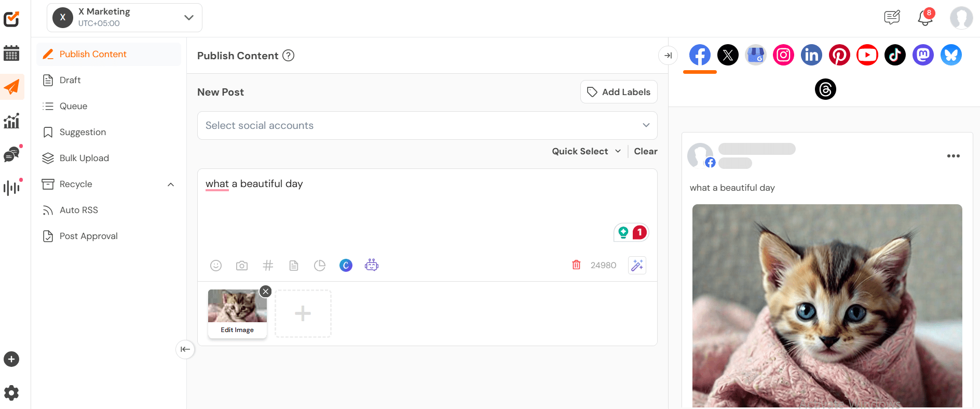Click Clear to deselect accounts
This screenshot has height=409, width=980.
[646, 151]
